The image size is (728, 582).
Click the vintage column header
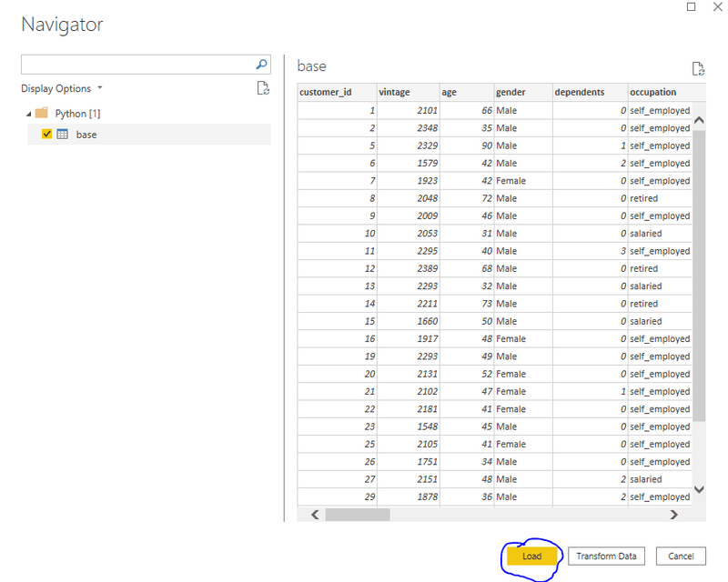[x=408, y=92]
